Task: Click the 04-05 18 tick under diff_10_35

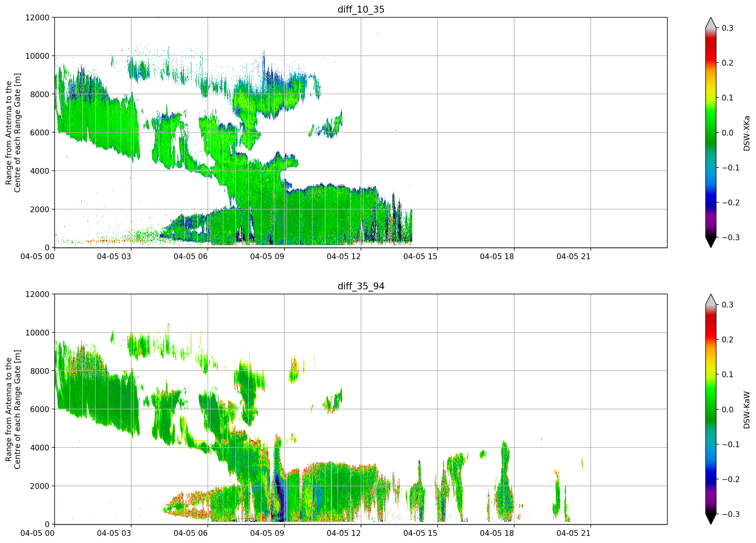Action: click(x=497, y=256)
